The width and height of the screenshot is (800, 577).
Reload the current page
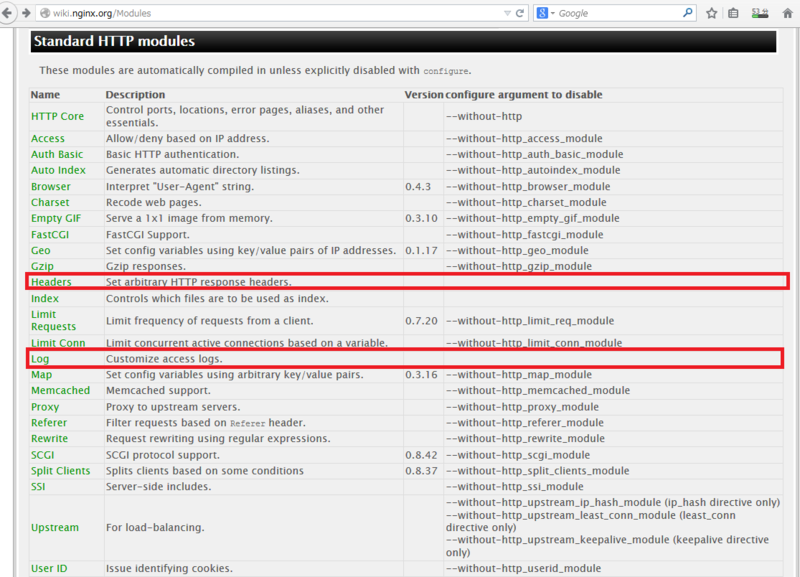tap(520, 13)
